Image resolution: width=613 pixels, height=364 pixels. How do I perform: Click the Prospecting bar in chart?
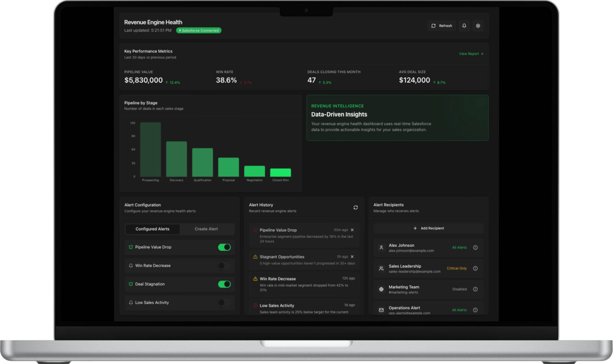[150, 150]
